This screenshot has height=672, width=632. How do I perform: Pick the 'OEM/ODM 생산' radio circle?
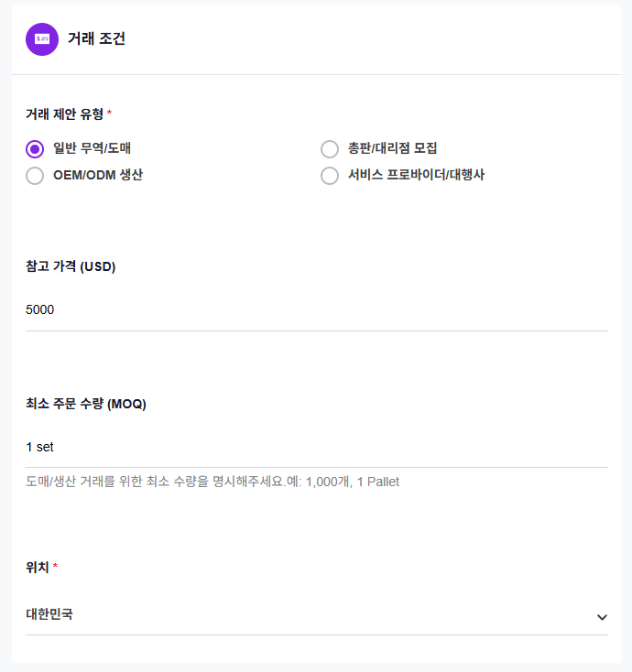point(35,176)
